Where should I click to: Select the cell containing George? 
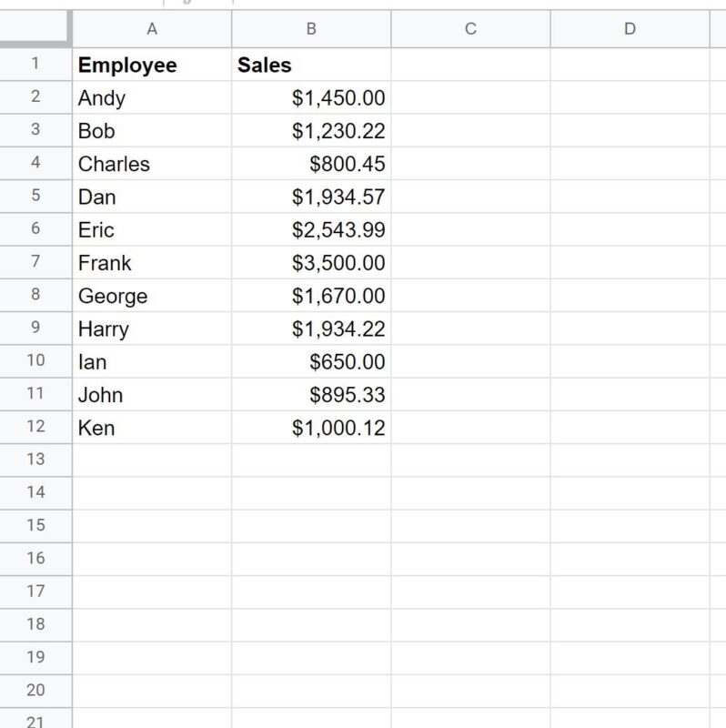point(152,295)
